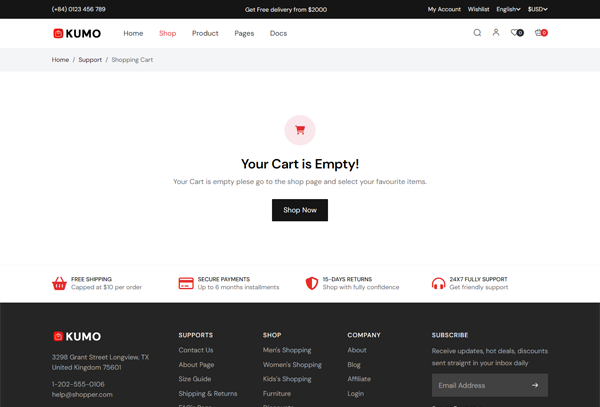
Task: Open the Product menu item
Action: point(205,33)
